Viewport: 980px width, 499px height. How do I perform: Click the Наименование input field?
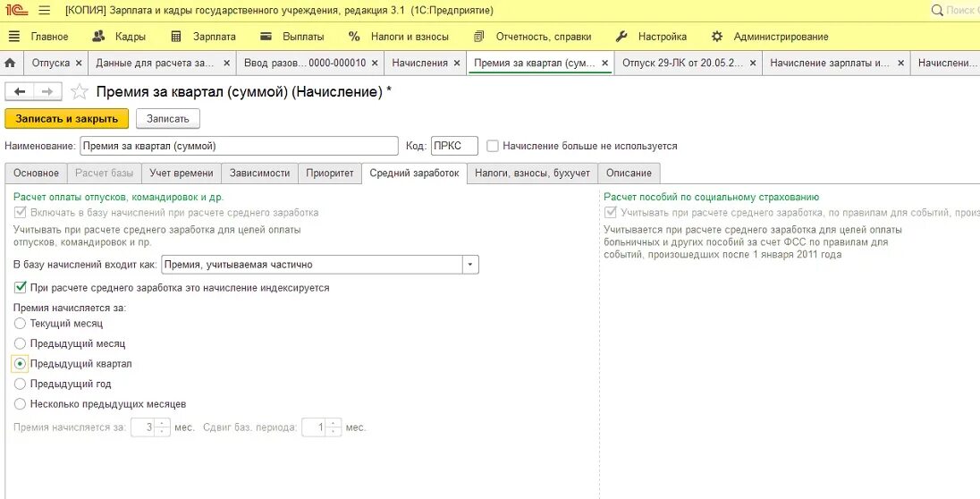(x=239, y=146)
